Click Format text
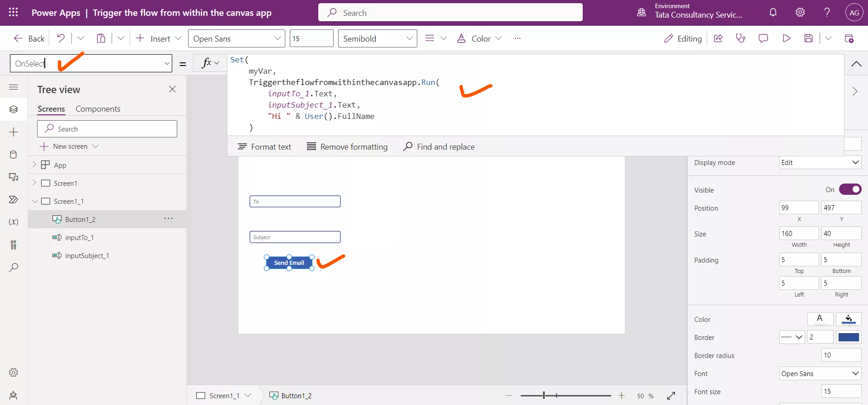868x405 pixels. point(264,146)
